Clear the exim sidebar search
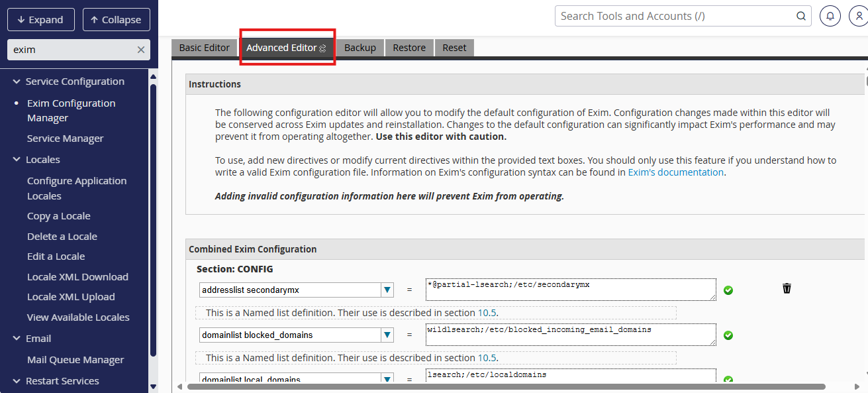Viewport: 868px width, 393px height. click(x=140, y=50)
